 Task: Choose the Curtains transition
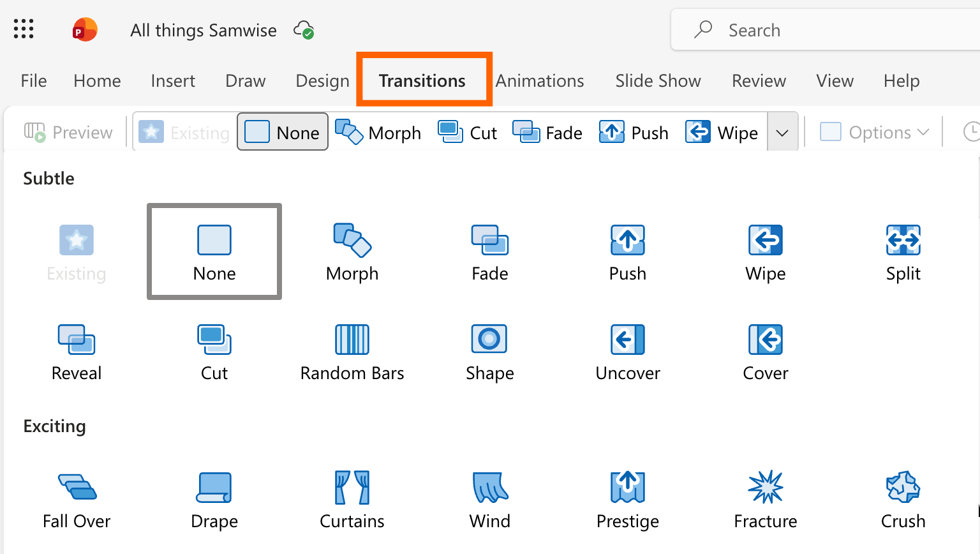point(352,500)
